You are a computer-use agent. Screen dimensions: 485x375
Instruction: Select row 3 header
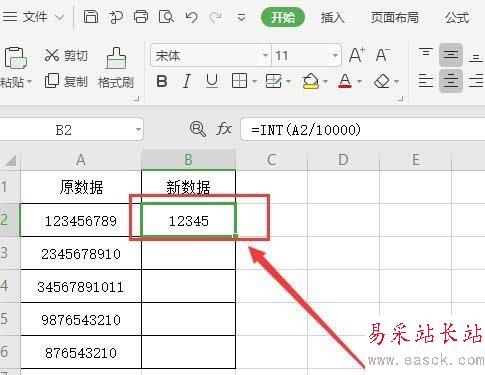[10, 253]
